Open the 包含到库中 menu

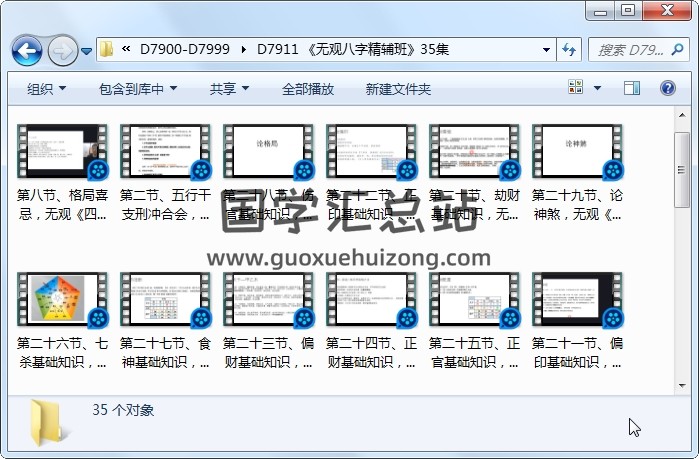[137, 89]
